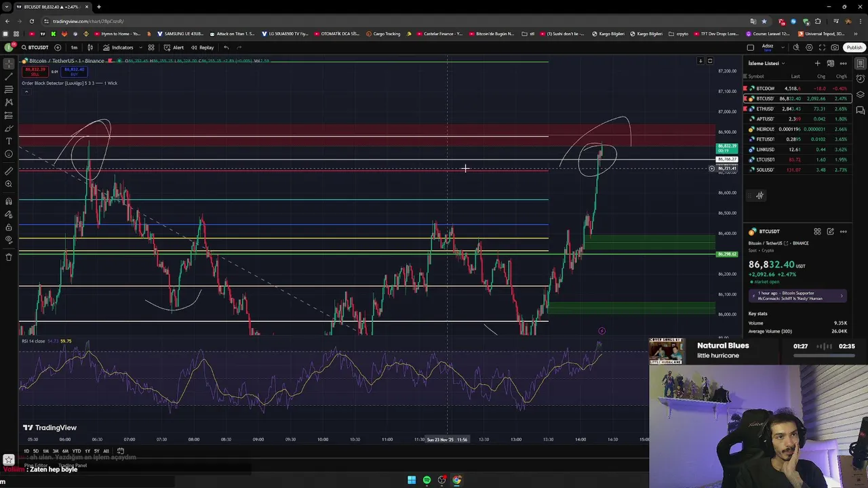The image size is (868, 488).
Task: Expand the İzleme Listesi watchlist dropdown
Action: (766, 63)
